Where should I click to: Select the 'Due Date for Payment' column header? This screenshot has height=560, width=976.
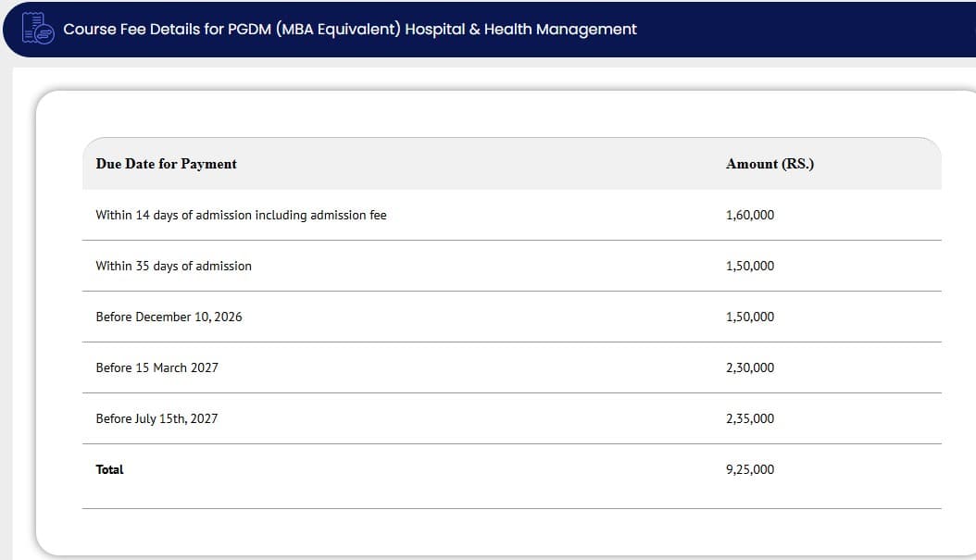166,164
